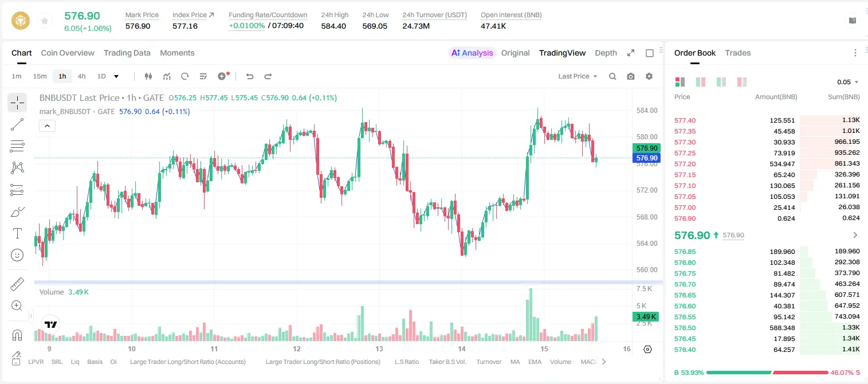Image resolution: width=868 pixels, height=384 pixels.
Task: Switch to the 4h timeframe
Action: (x=81, y=76)
